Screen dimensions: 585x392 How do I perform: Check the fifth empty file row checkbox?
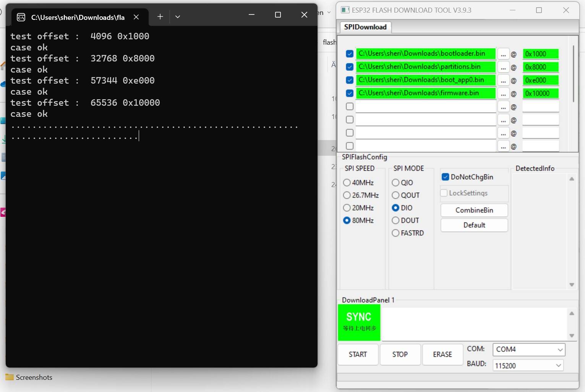pyautogui.click(x=349, y=106)
